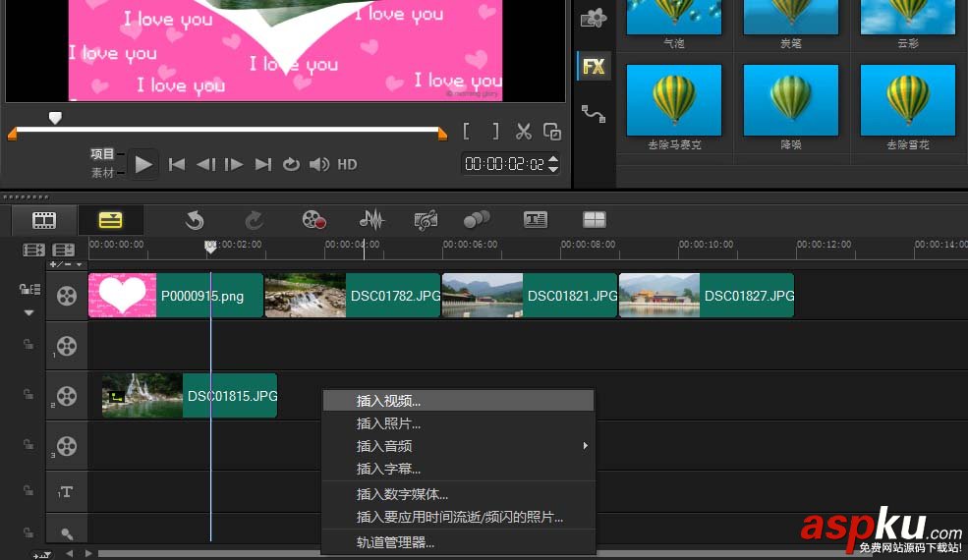This screenshot has height=560, width=968.
Task: Choose 插入视频... from context menu
Action: pos(388,401)
